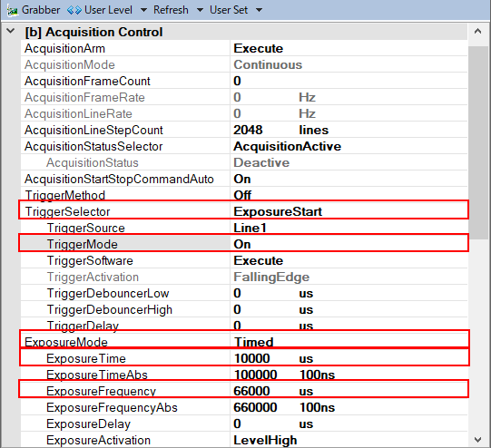Select the TriggerMethod label
This screenshot has height=448, width=491.
point(64,195)
